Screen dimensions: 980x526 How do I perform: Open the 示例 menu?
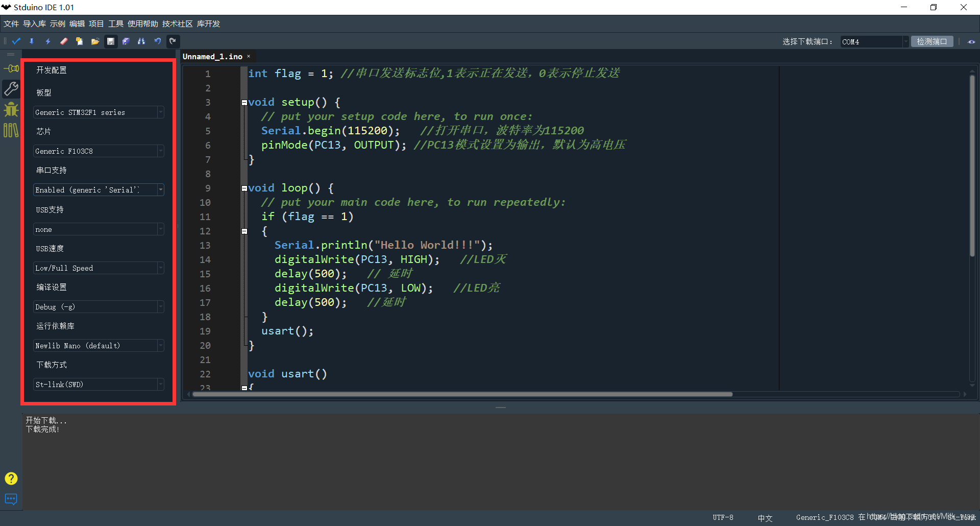click(x=58, y=24)
